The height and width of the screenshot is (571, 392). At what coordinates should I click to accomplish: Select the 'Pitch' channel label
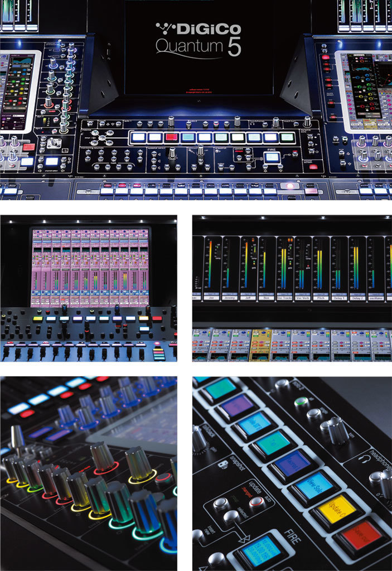point(321,298)
